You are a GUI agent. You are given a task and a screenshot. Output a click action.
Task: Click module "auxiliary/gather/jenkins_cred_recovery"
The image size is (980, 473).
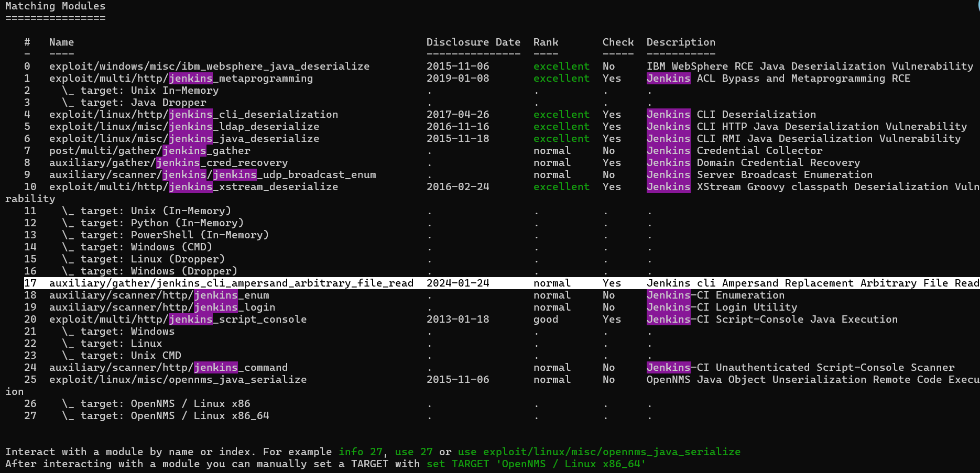[169, 163]
